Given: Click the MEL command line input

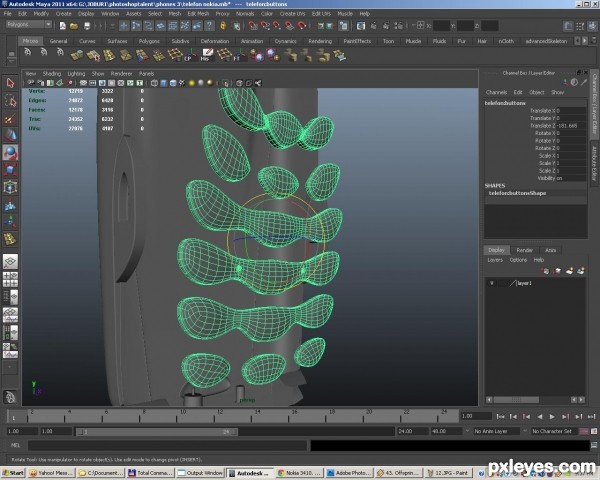Looking at the screenshot, I should (x=167, y=445).
